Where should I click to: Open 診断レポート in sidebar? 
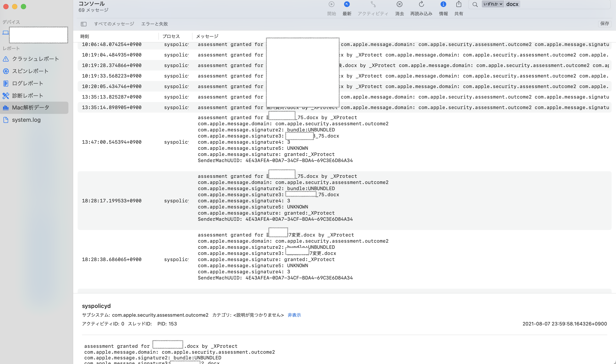point(28,95)
